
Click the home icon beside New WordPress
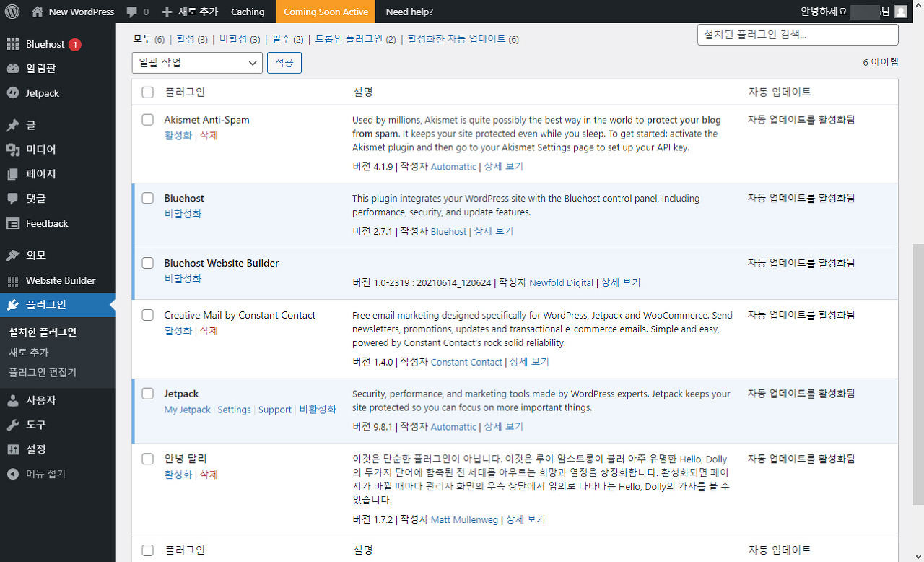pyautogui.click(x=38, y=12)
